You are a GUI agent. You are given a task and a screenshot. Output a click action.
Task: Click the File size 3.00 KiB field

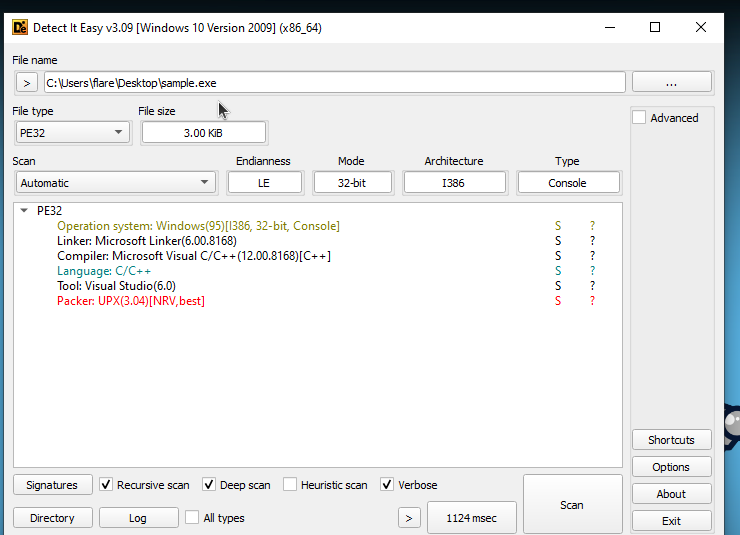tap(203, 133)
